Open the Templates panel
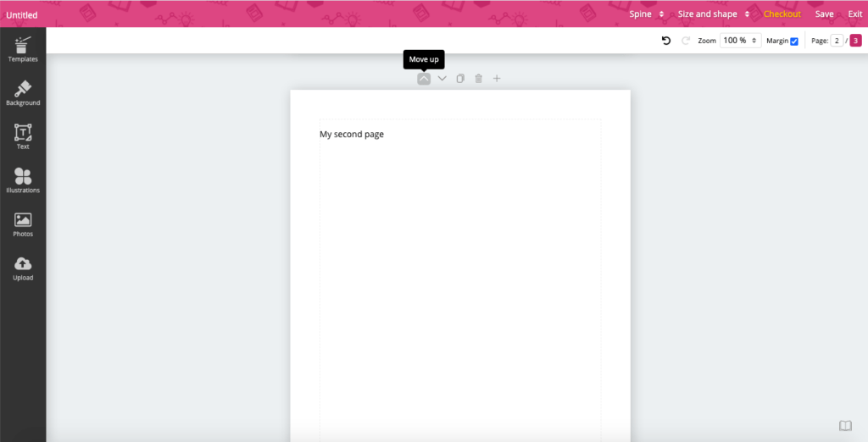The height and width of the screenshot is (442, 868). [x=23, y=50]
